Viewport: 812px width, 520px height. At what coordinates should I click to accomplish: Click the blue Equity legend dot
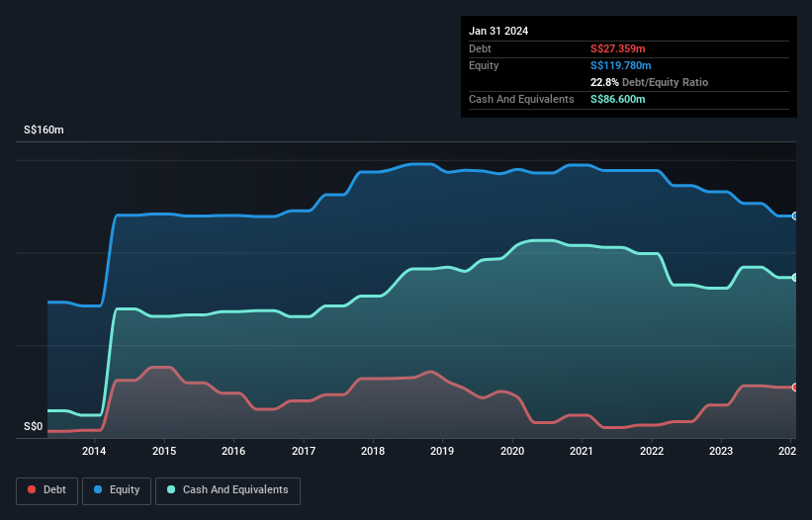tap(98, 489)
